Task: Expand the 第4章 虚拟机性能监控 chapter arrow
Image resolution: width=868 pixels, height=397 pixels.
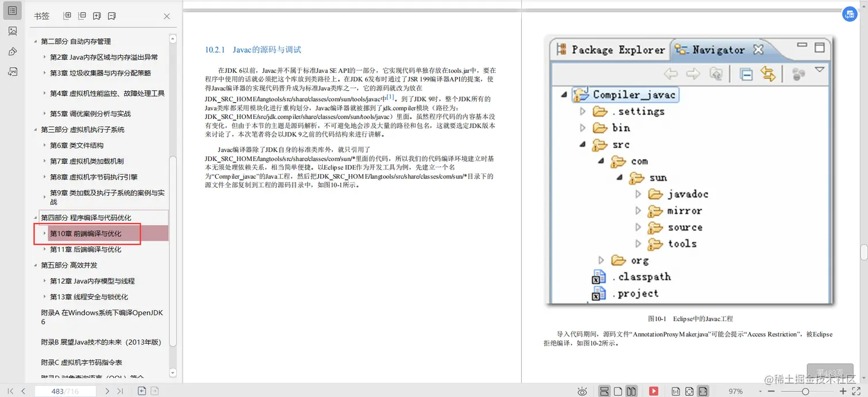Action: (45, 93)
